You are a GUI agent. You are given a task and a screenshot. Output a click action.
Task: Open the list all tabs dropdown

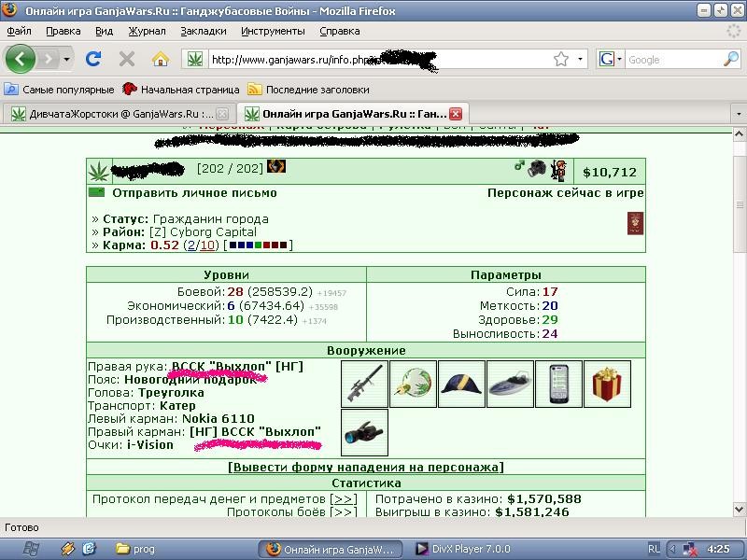coord(739,114)
